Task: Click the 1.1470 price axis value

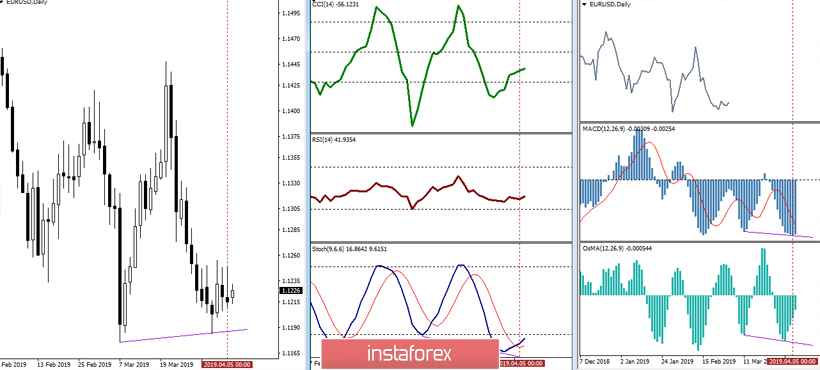Action: pyautogui.click(x=290, y=39)
